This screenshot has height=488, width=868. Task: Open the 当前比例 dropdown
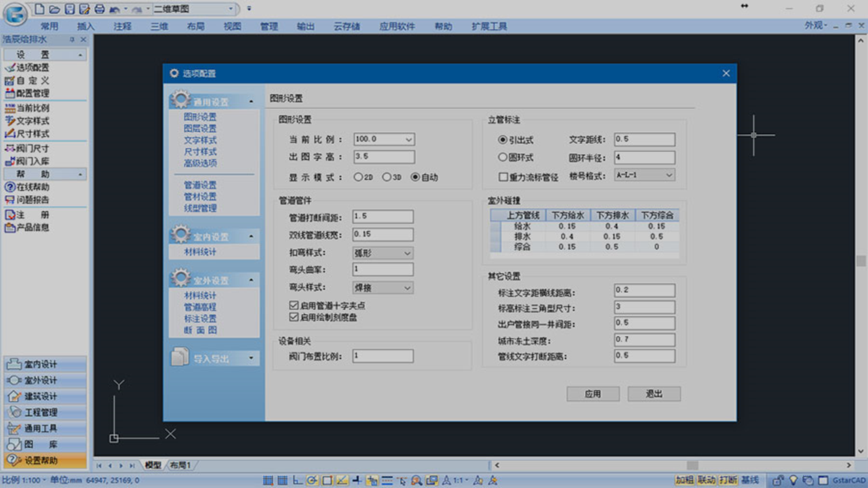tap(408, 139)
